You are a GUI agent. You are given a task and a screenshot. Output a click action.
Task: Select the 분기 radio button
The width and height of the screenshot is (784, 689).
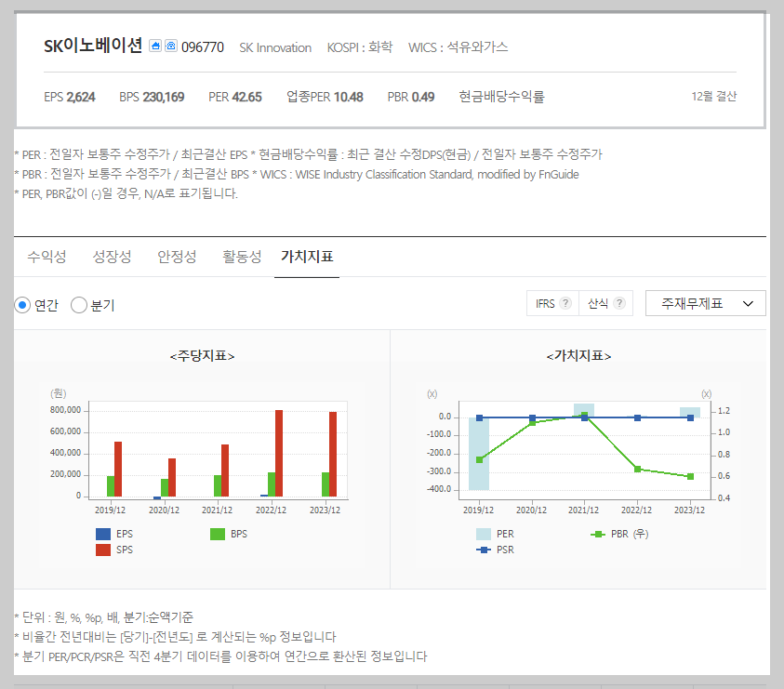pos(79,305)
